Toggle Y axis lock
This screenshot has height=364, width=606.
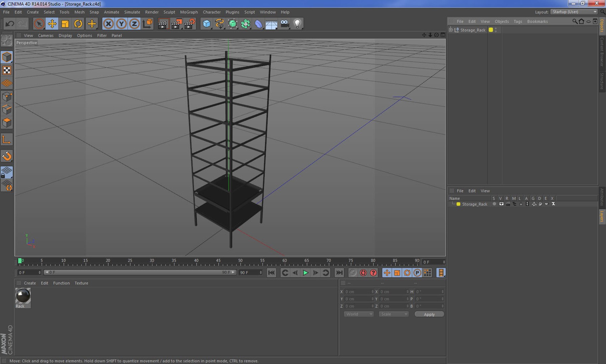[121, 24]
